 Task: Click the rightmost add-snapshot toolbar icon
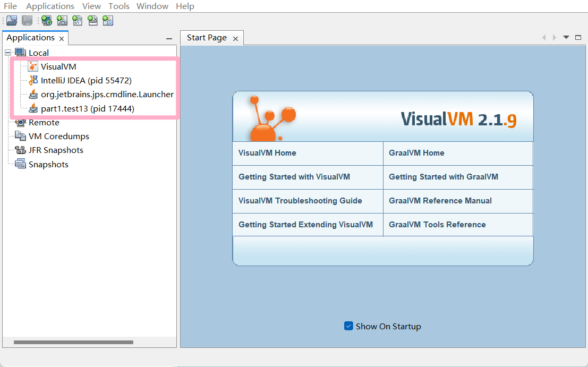click(108, 21)
